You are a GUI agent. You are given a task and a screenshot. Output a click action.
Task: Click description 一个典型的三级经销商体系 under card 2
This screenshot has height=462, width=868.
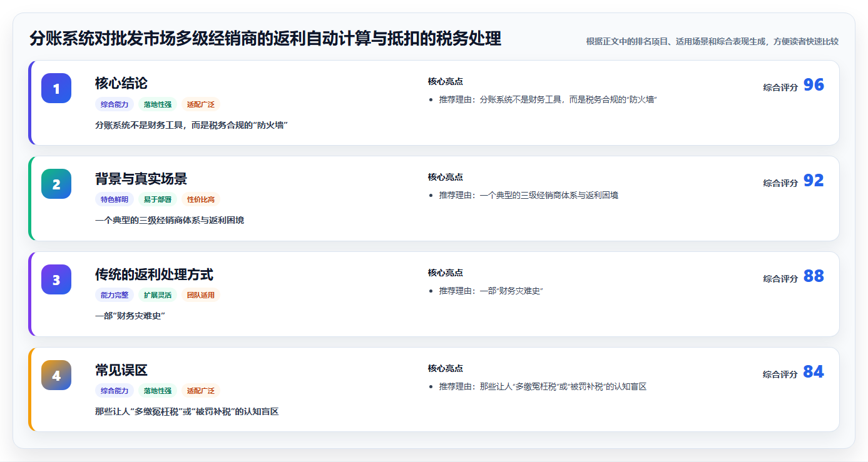click(170, 221)
